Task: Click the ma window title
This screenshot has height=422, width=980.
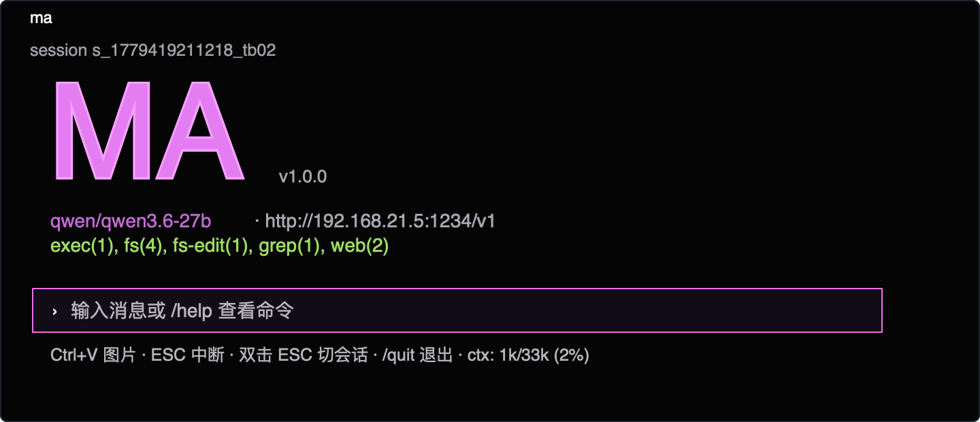Action: [x=41, y=18]
